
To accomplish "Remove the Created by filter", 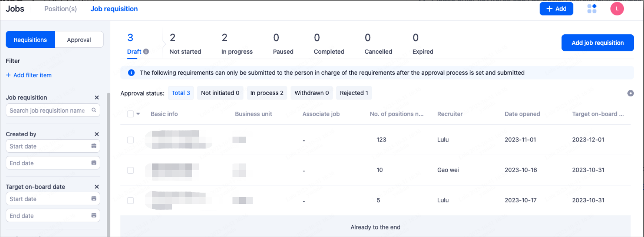I will 97,134.
